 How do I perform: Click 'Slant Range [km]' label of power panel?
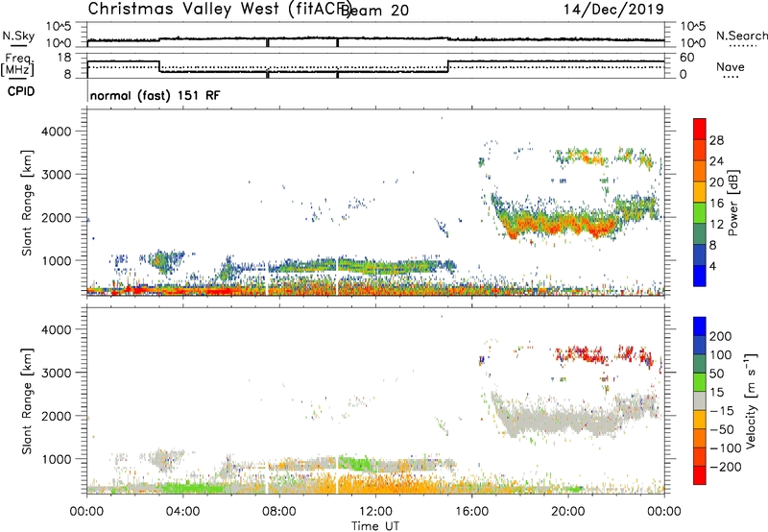pyautogui.click(x=27, y=203)
